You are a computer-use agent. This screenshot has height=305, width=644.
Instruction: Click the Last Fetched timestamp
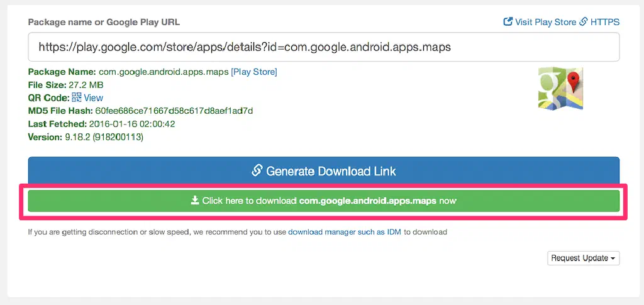point(132,124)
